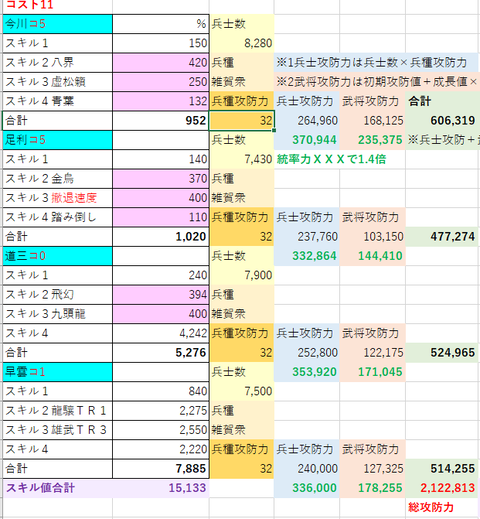
Task: Select total cell 1,020
Action: tap(161, 237)
